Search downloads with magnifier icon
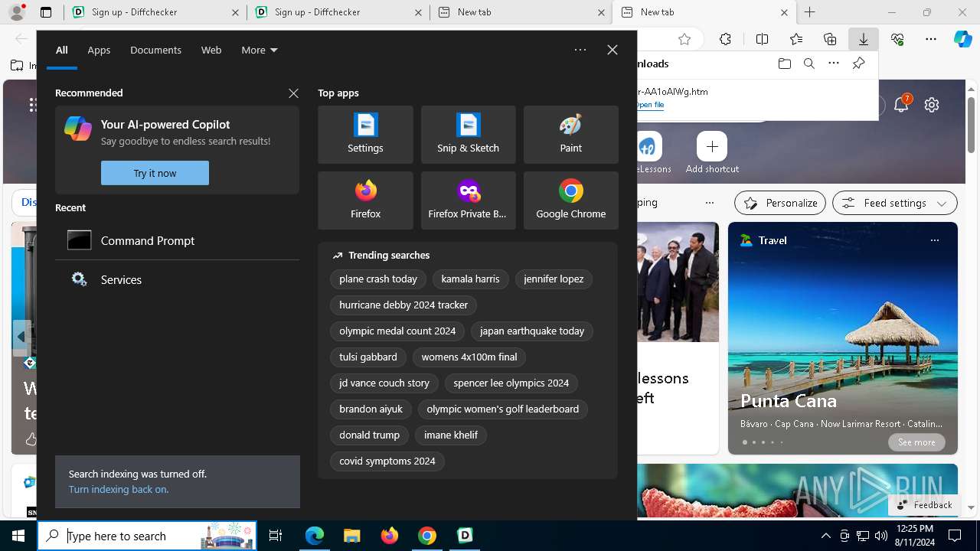 pyautogui.click(x=808, y=64)
